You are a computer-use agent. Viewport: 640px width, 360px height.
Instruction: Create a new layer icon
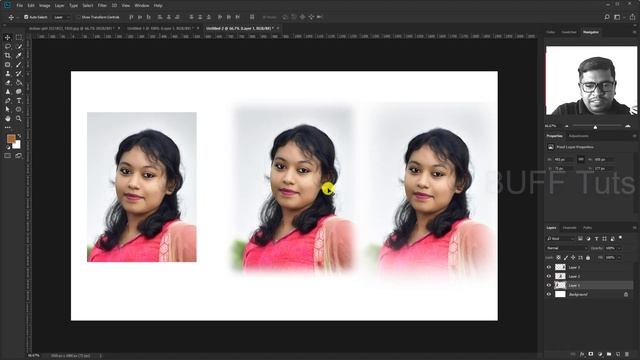point(618,354)
